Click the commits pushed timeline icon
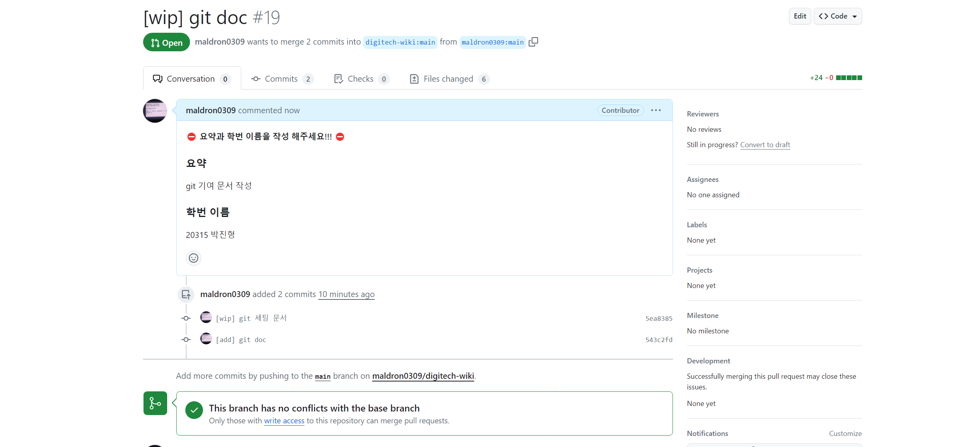Screen dimensions: 980x447 pos(186,294)
